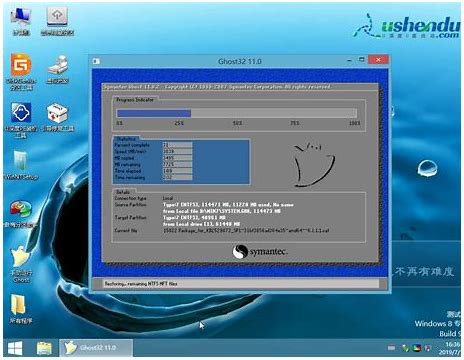The width and height of the screenshot is (464, 360).
Task: Click the 100% mark under progress bar
Action: [354, 123]
